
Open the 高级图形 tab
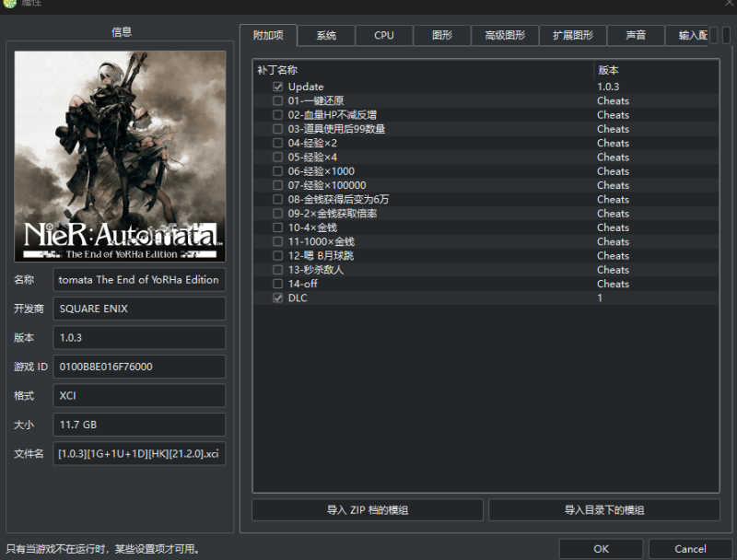[x=505, y=35]
